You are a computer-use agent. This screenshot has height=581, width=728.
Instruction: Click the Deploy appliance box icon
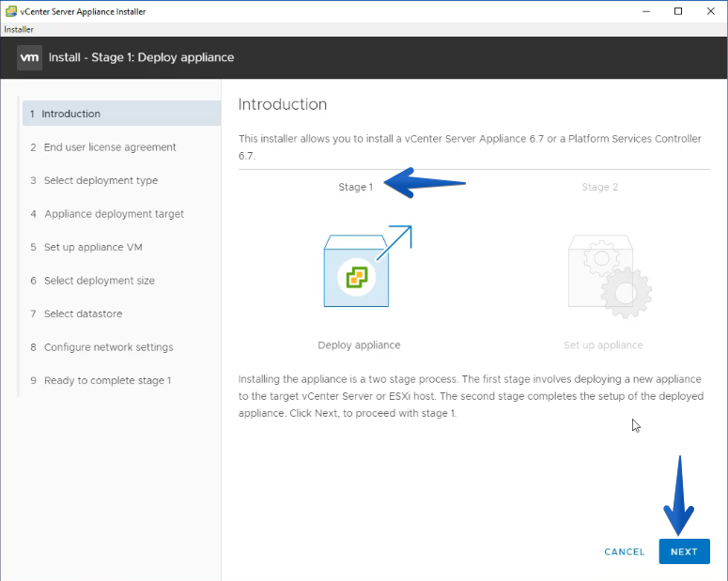click(x=366, y=267)
